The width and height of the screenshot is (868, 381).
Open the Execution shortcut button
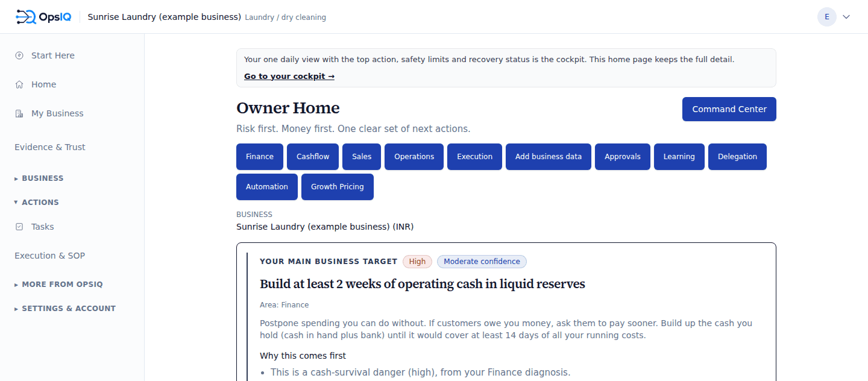(475, 157)
